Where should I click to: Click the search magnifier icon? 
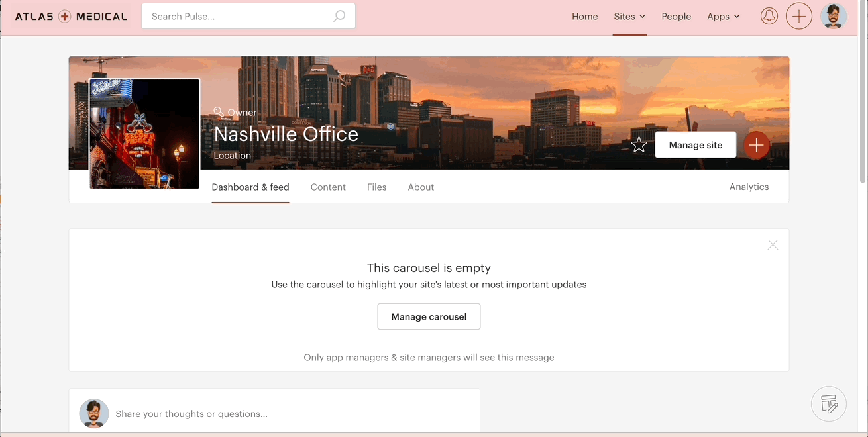pyautogui.click(x=339, y=16)
